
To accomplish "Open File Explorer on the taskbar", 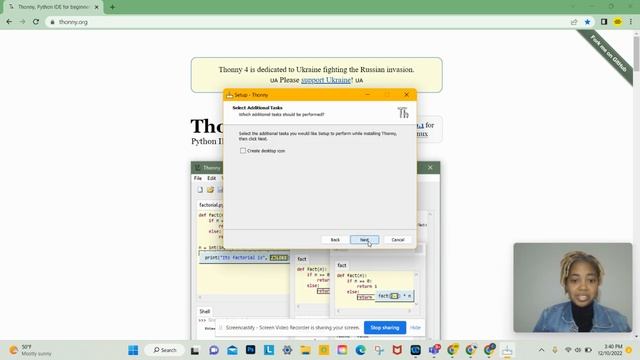I will pyautogui.click(x=305, y=350).
